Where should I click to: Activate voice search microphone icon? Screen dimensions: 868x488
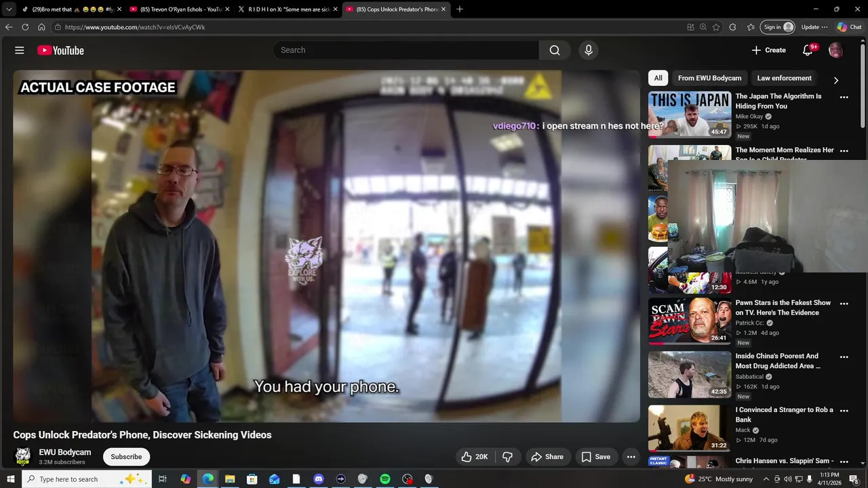[x=589, y=50]
